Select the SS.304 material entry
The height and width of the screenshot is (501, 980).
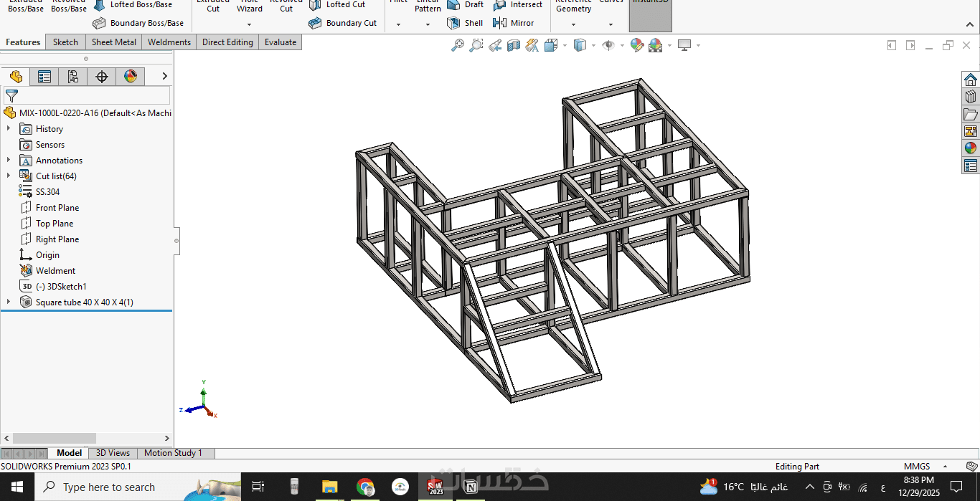(39, 191)
